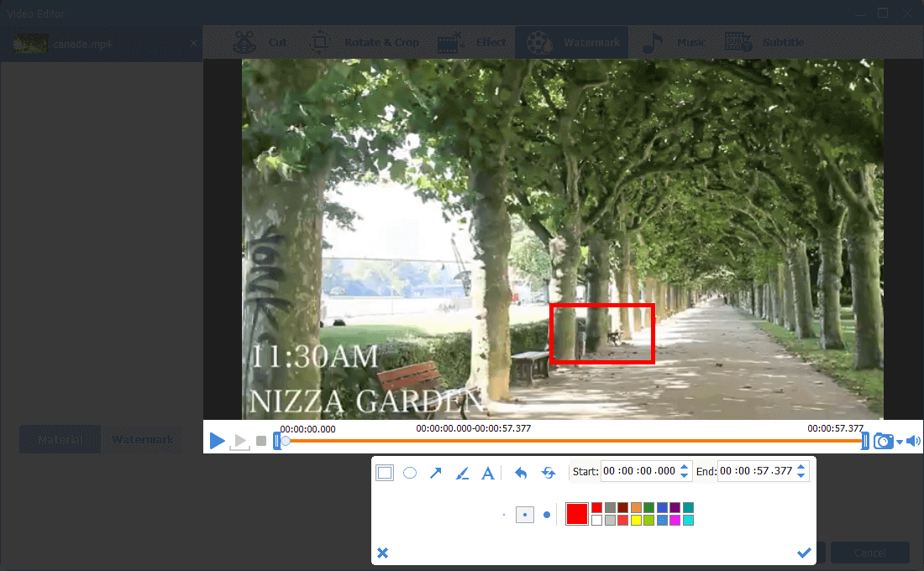Reset drawings with the refresh icon
Viewport: 924px width, 571px height.
point(549,473)
